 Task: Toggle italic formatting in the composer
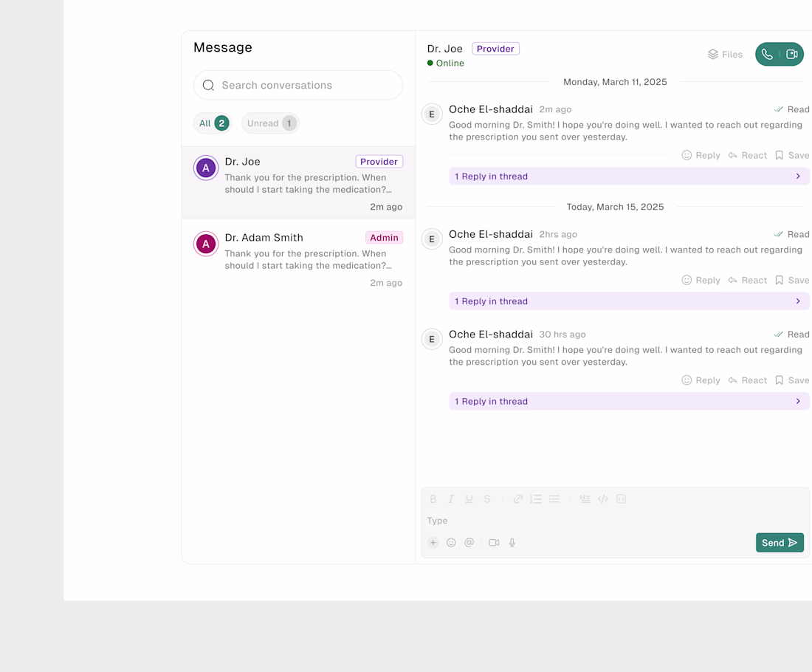coord(451,499)
